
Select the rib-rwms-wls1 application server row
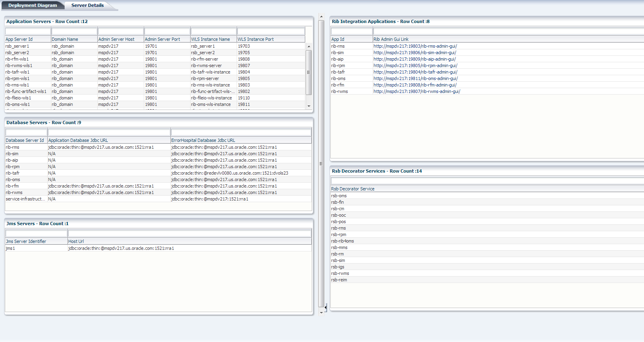155,65
